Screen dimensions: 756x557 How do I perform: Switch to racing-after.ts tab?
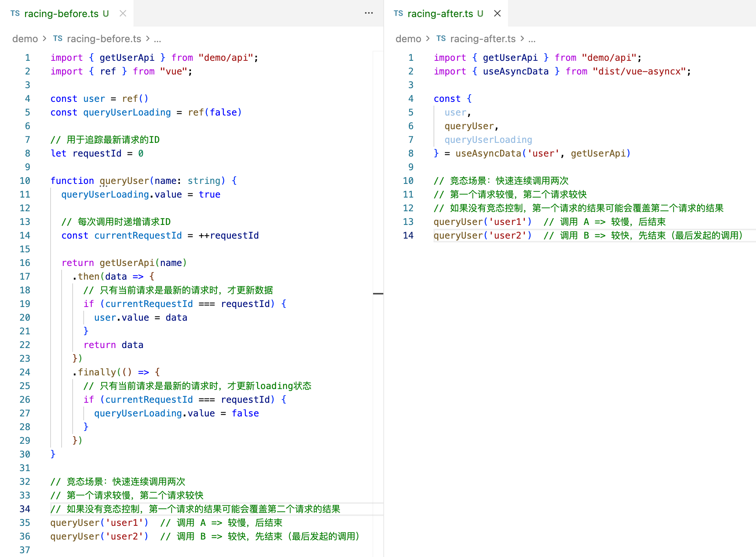tap(440, 14)
